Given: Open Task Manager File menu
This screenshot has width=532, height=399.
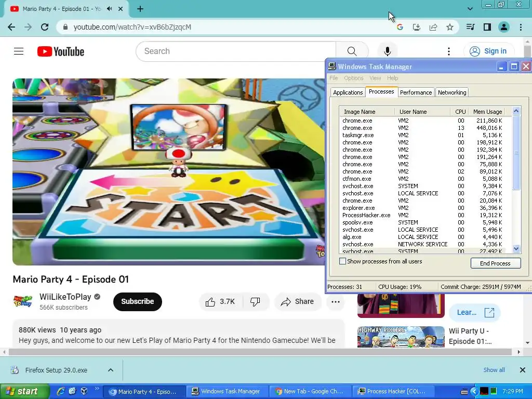Looking at the screenshot, I should pyautogui.click(x=334, y=78).
